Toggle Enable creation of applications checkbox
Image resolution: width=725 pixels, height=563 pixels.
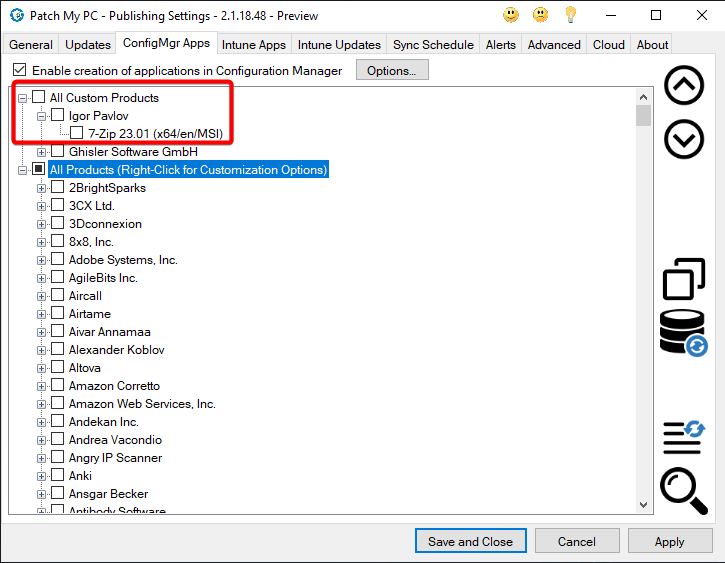[20, 71]
